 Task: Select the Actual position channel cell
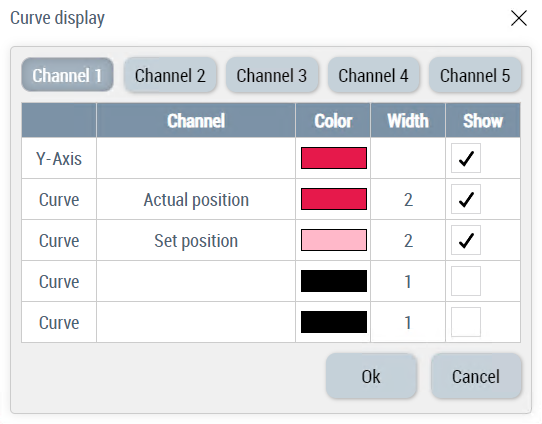196,199
